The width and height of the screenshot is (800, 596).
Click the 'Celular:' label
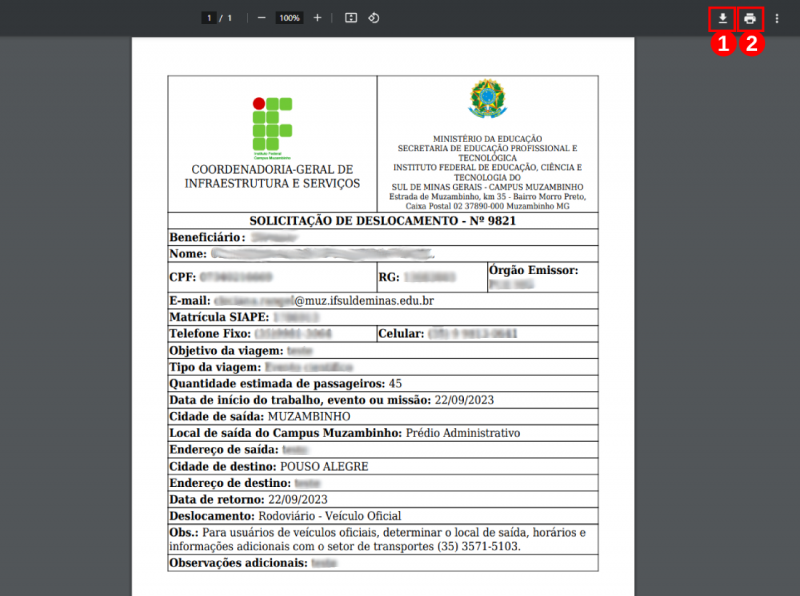click(x=401, y=333)
